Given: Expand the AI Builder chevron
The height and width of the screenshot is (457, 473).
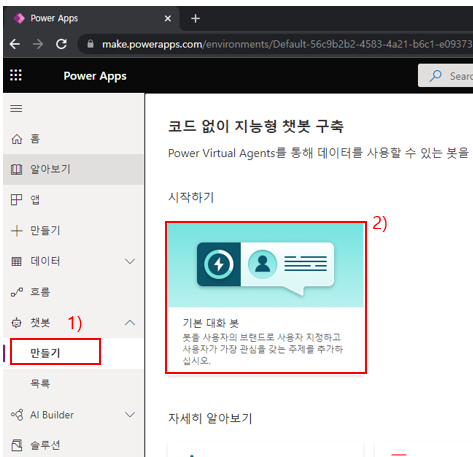Looking at the screenshot, I should [x=130, y=415].
